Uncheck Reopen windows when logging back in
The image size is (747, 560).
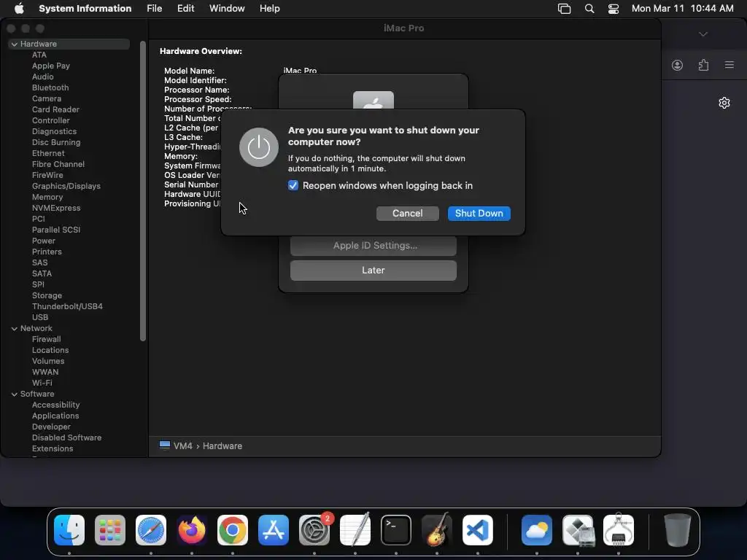click(x=293, y=186)
